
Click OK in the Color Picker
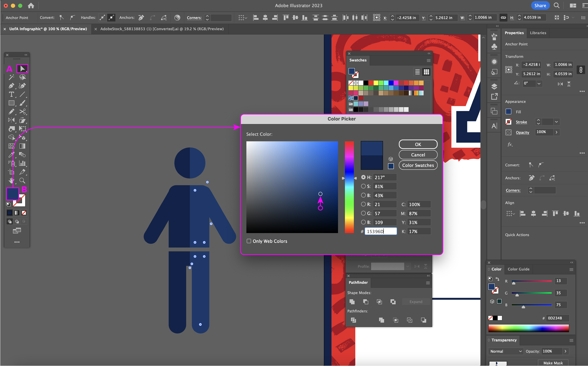418,144
